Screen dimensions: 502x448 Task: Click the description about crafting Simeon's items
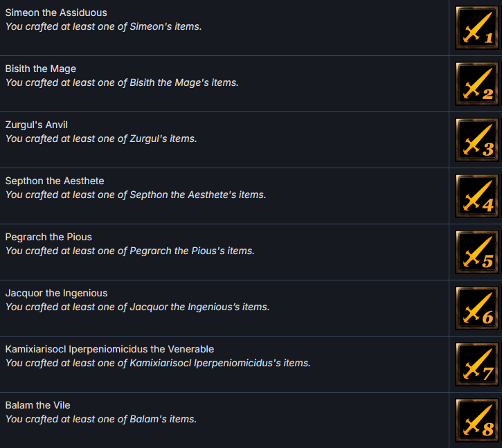[x=103, y=27]
